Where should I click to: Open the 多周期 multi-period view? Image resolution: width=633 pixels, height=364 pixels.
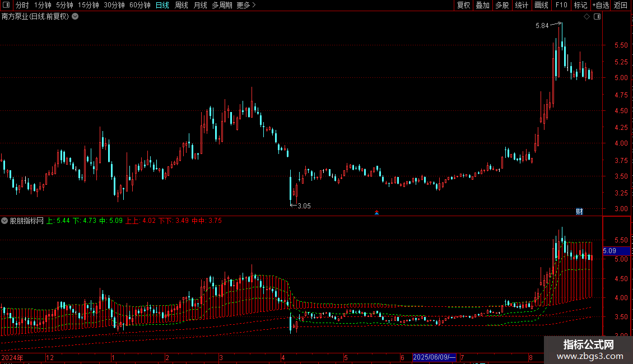222,5
